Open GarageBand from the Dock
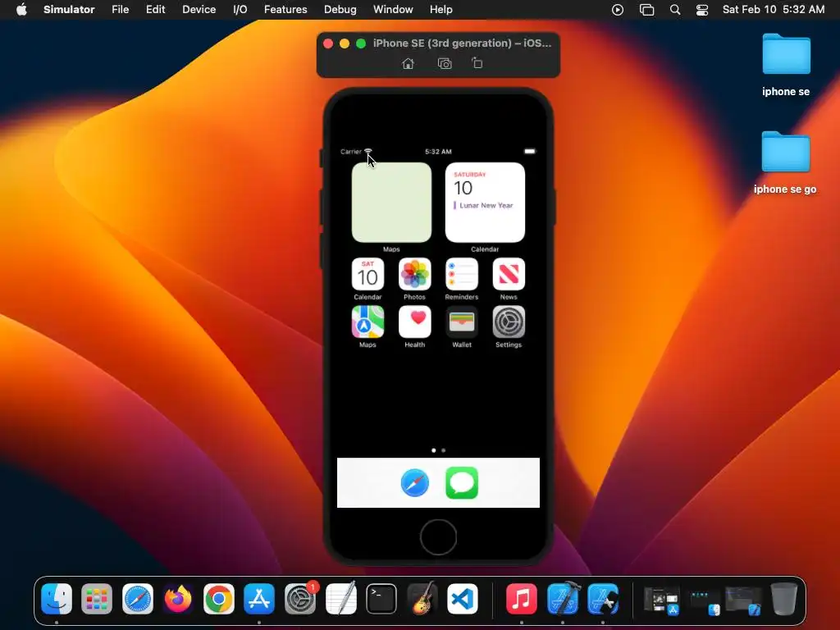 [x=422, y=599]
